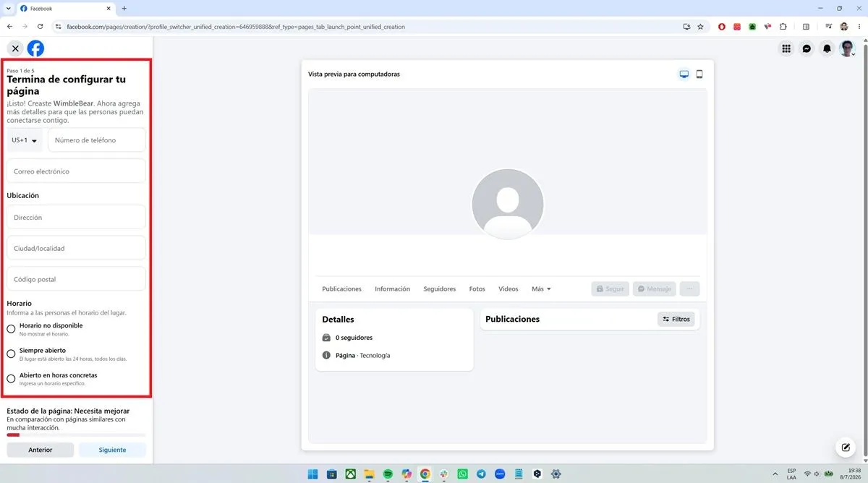This screenshot has width=868, height=483.
Task: Click the Seguir button in preview
Action: [610, 288]
